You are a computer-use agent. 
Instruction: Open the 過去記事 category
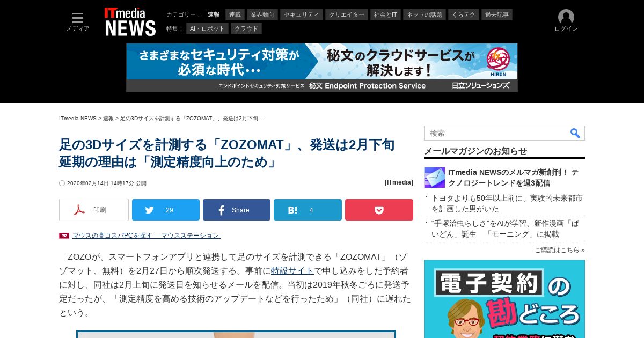[497, 14]
